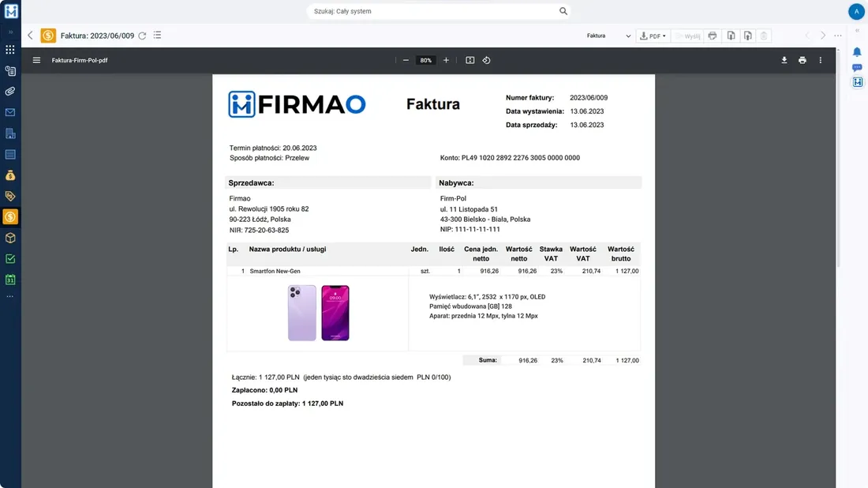The width and height of the screenshot is (868, 488).
Task: Click the tasks checkmark icon in sidebar
Action: coord(9,257)
